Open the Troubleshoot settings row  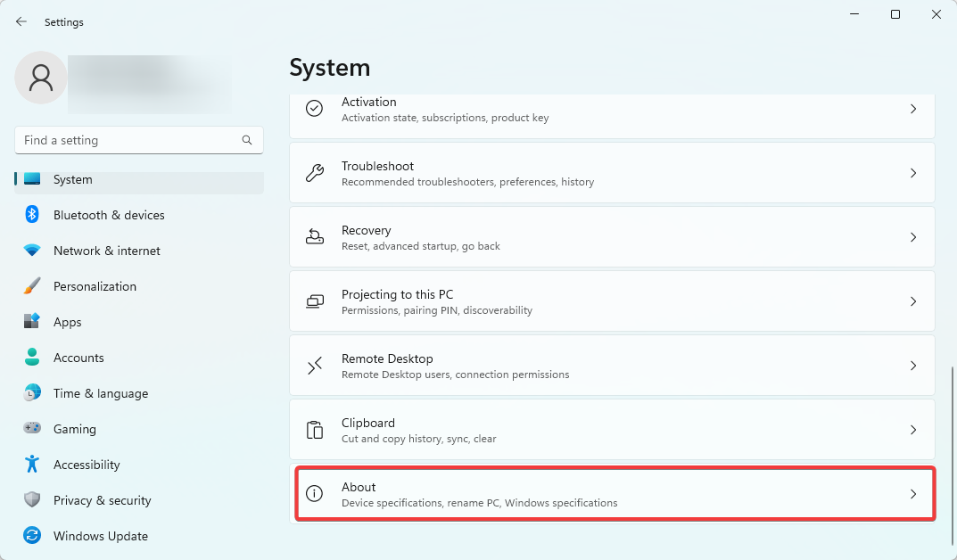pyautogui.click(x=612, y=173)
